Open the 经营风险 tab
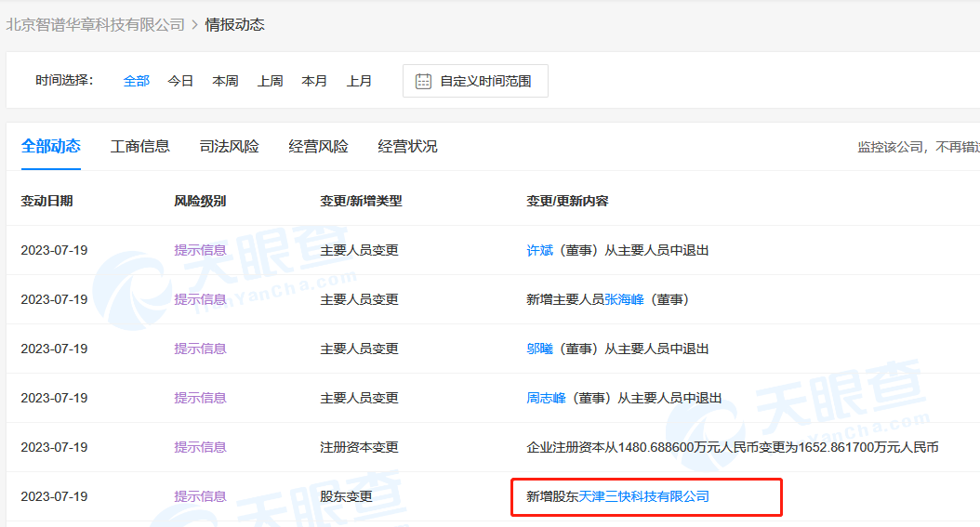 [x=318, y=147]
